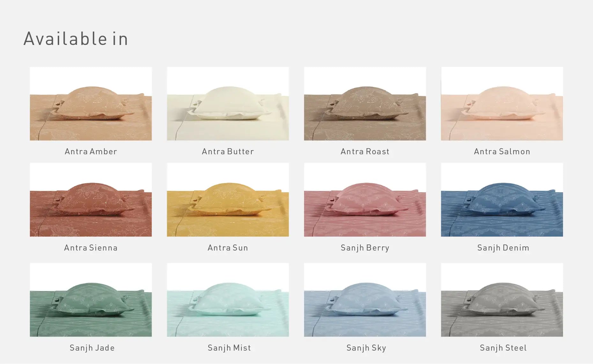Click the 'Antra Roast' label text
The image size is (593, 364).
click(x=365, y=151)
